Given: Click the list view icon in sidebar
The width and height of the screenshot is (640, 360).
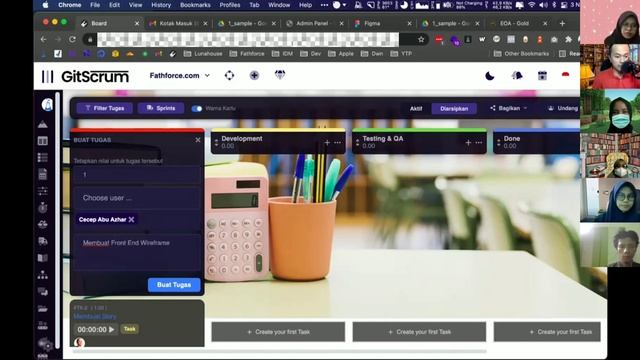Looking at the screenshot, I should pyautogui.click(x=42, y=158).
